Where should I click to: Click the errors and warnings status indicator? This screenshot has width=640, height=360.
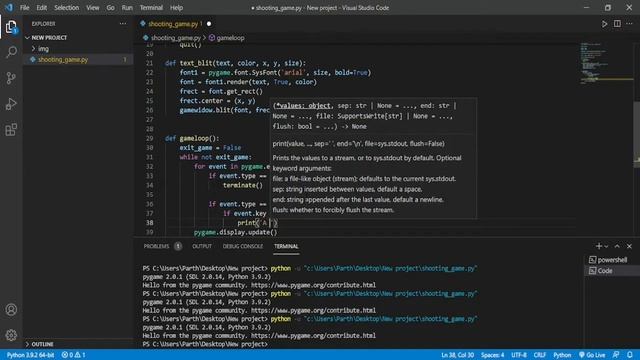pyautogui.click(x=73, y=355)
